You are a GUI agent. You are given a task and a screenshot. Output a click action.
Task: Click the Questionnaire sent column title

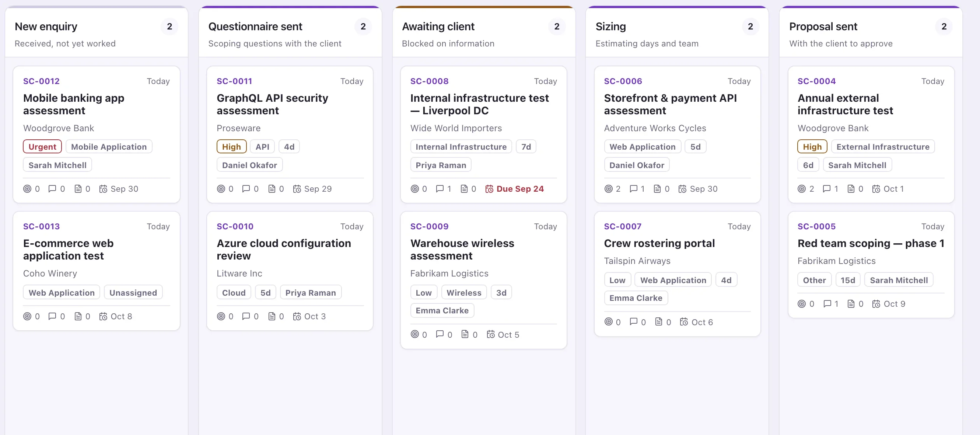[x=255, y=27]
